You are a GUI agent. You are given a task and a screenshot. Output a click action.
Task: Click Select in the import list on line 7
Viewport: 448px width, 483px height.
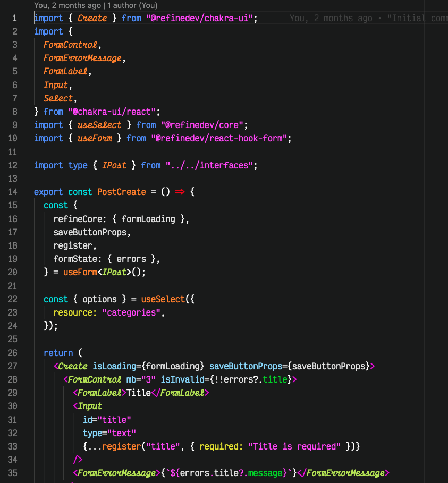[58, 98]
